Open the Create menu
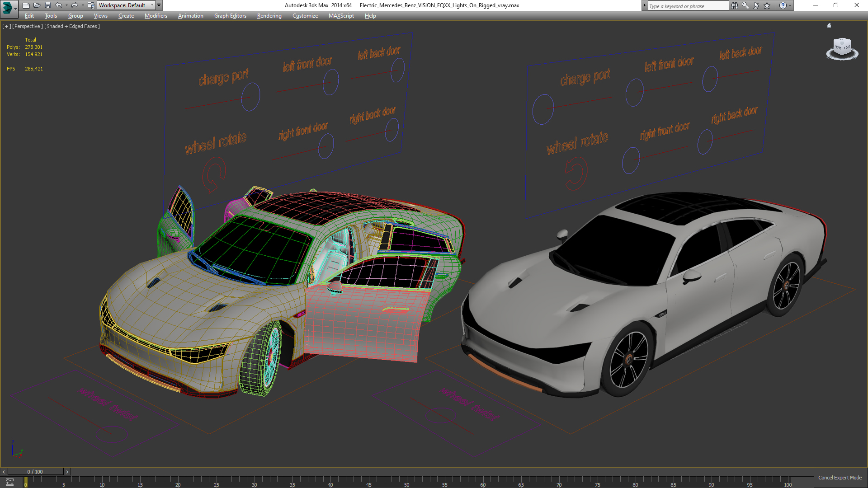Screen dimensions: 868x488 (126, 16)
